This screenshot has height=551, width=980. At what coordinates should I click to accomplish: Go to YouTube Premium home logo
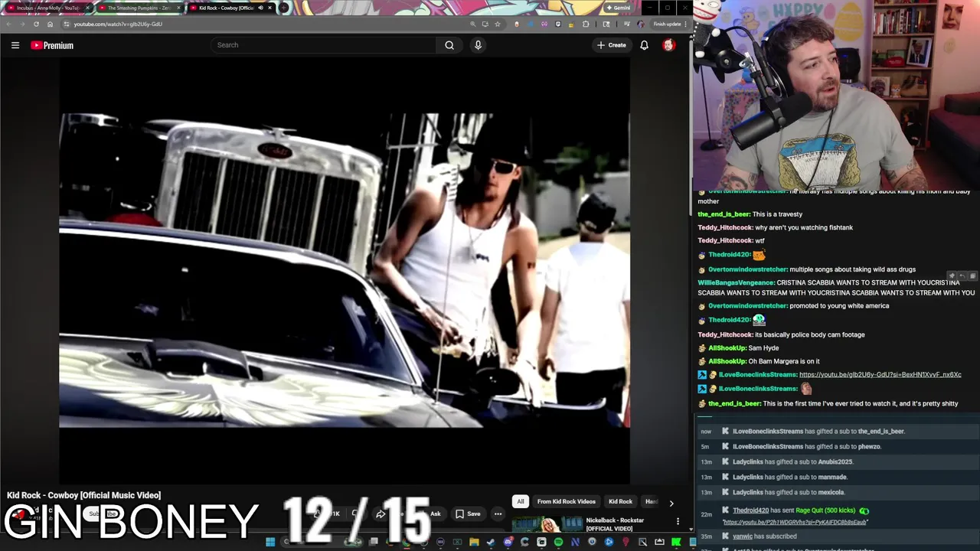52,45
